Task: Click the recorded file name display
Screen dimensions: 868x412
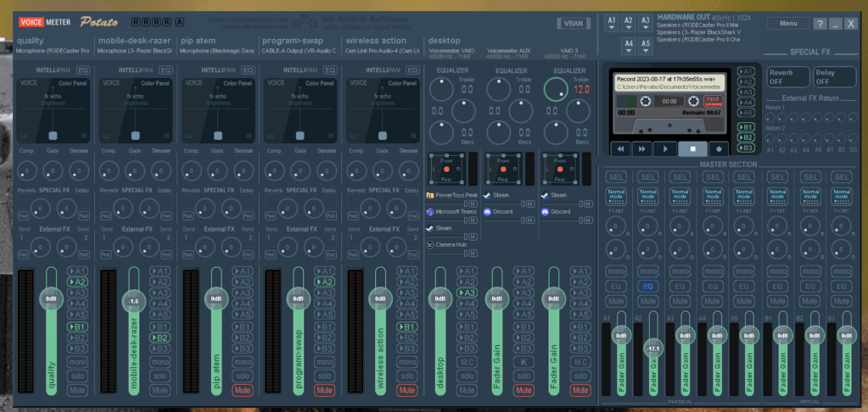Action: [x=669, y=83]
